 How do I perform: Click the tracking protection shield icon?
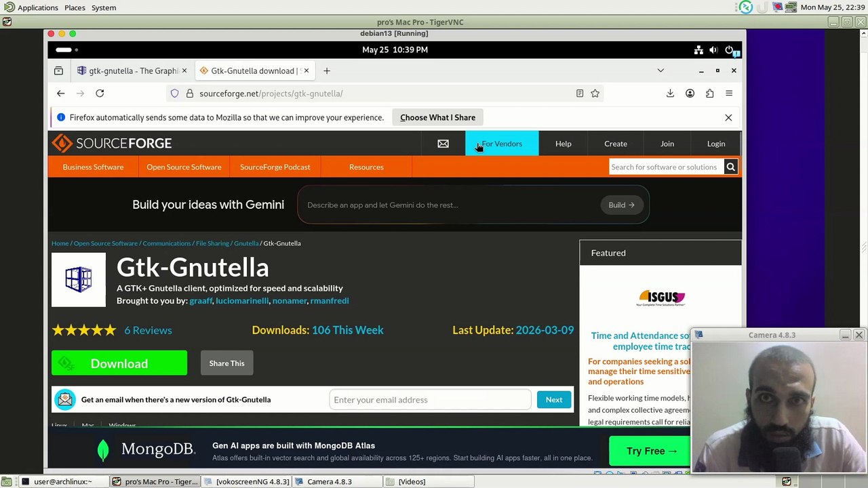pyautogui.click(x=174, y=94)
